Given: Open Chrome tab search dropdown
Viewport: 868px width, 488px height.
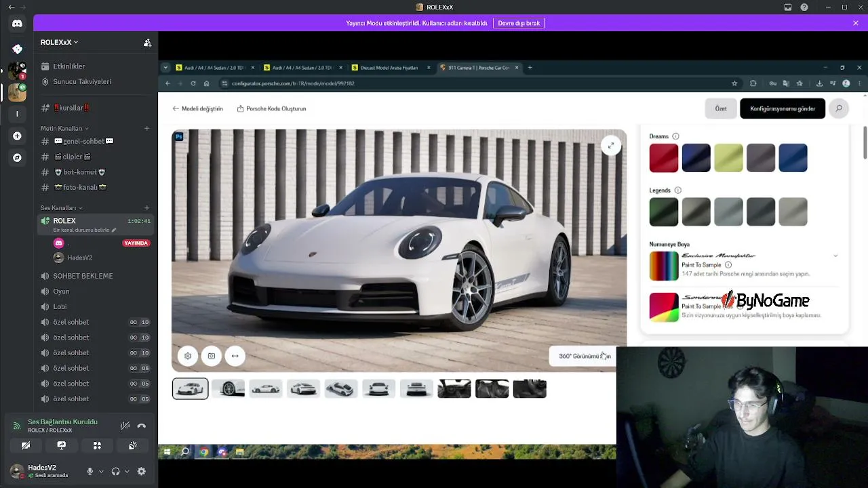Looking at the screenshot, I should (x=165, y=68).
